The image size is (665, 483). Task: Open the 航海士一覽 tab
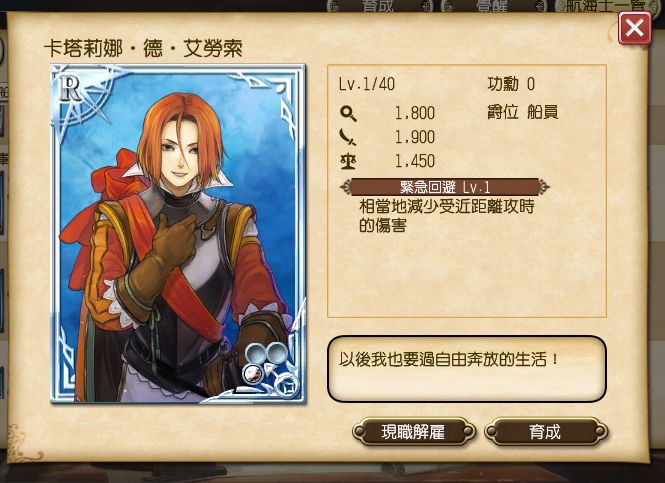[x=606, y=6]
